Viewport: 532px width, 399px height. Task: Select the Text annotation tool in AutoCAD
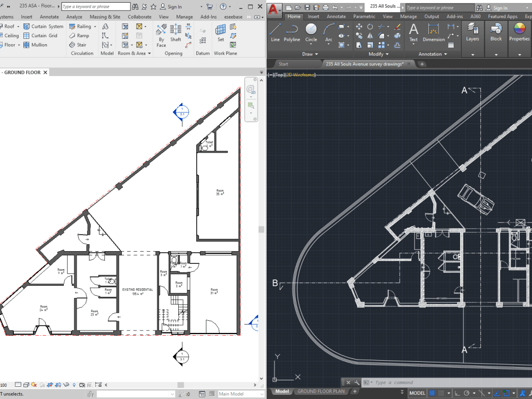coord(413,33)
